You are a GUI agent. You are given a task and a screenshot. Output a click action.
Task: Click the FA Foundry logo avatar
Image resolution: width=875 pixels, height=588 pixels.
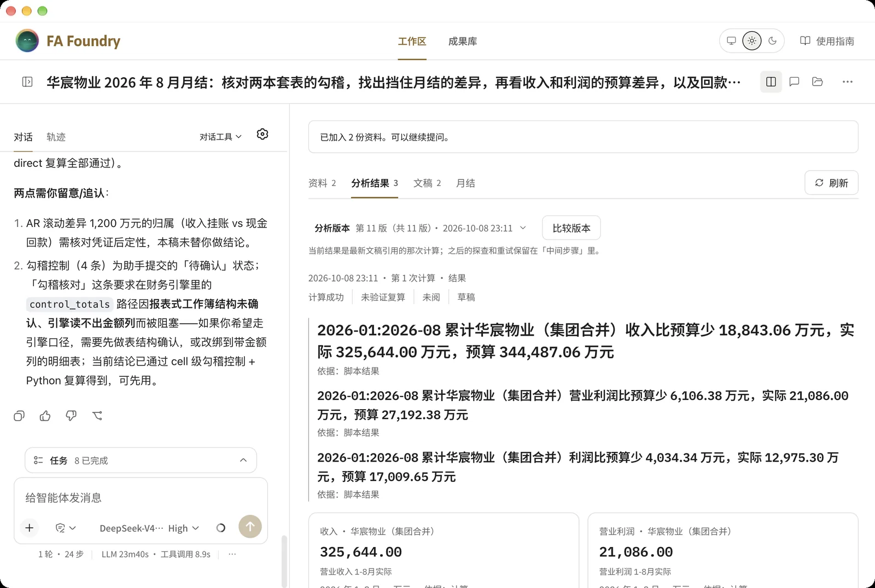pos(27,41)
